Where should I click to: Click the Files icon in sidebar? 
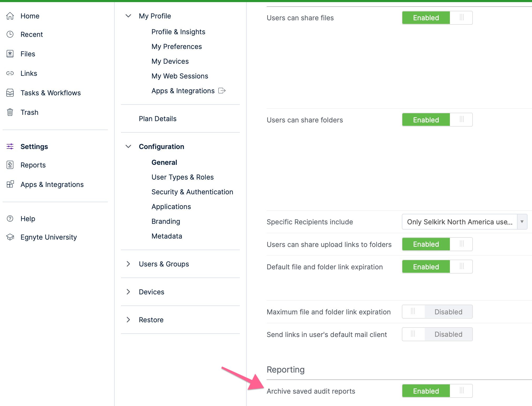point(10,54)
